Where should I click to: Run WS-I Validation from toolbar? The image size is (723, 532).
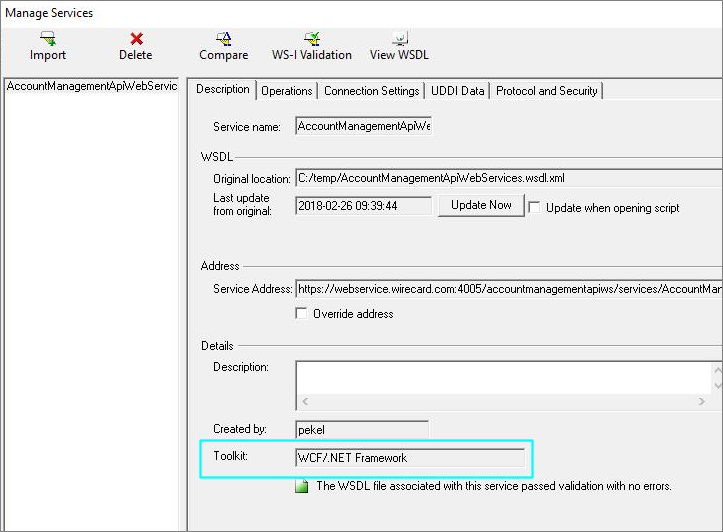pos(312,39)
